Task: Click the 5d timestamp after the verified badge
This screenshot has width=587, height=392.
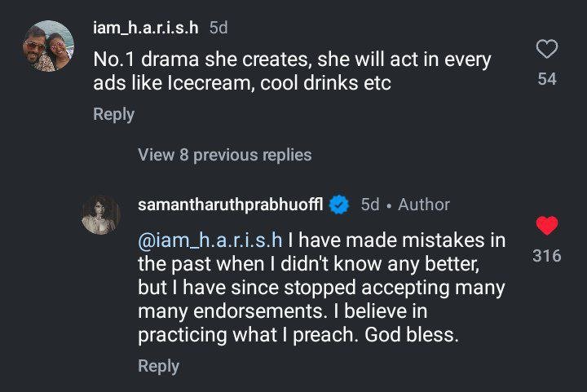Action: (370, 205)
